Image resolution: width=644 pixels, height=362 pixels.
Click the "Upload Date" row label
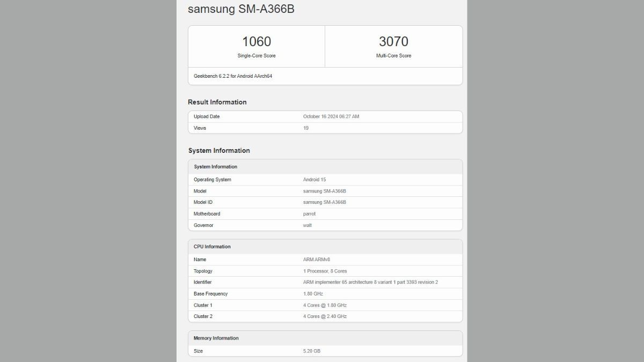(x=207, y=116)
